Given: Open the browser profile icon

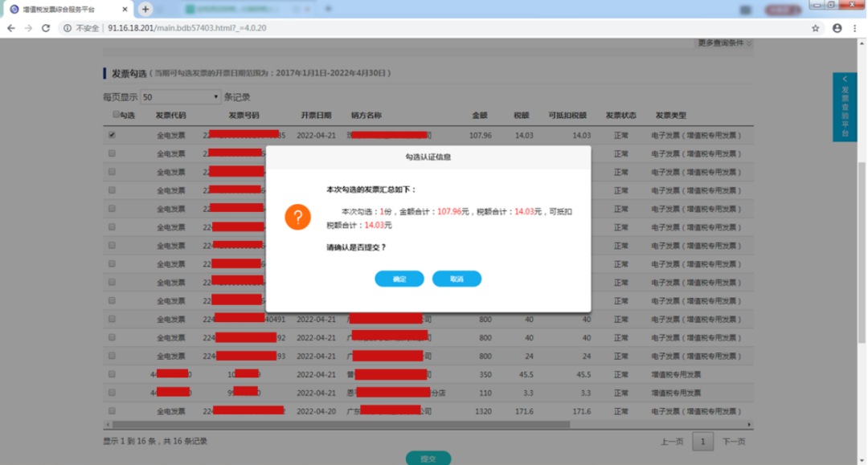Looking at the screenshot, I should 837,27.
